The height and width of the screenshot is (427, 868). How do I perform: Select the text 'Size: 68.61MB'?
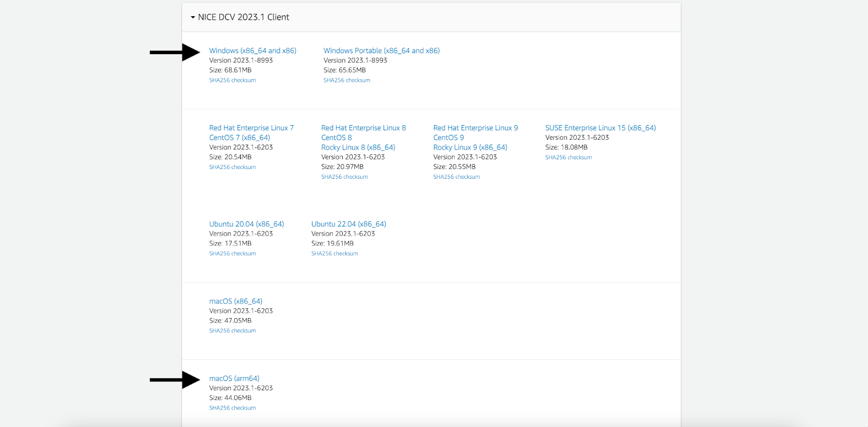click(x=231, y=70)
